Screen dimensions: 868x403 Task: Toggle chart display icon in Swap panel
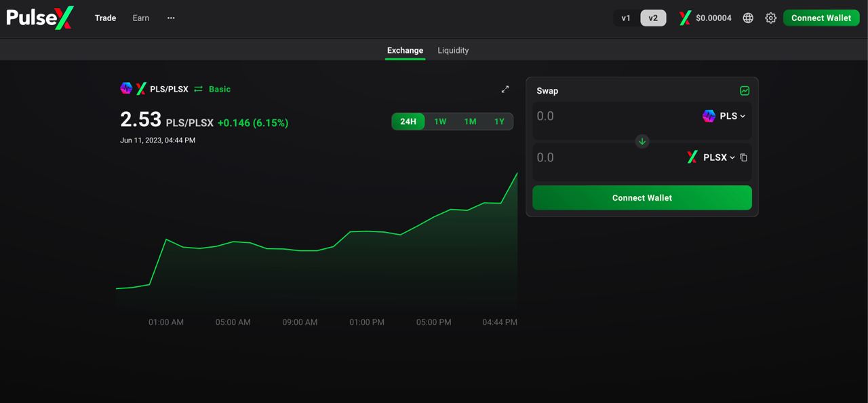745,91
